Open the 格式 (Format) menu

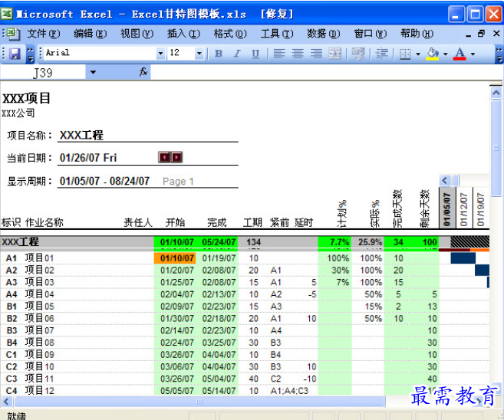[229, 34]
